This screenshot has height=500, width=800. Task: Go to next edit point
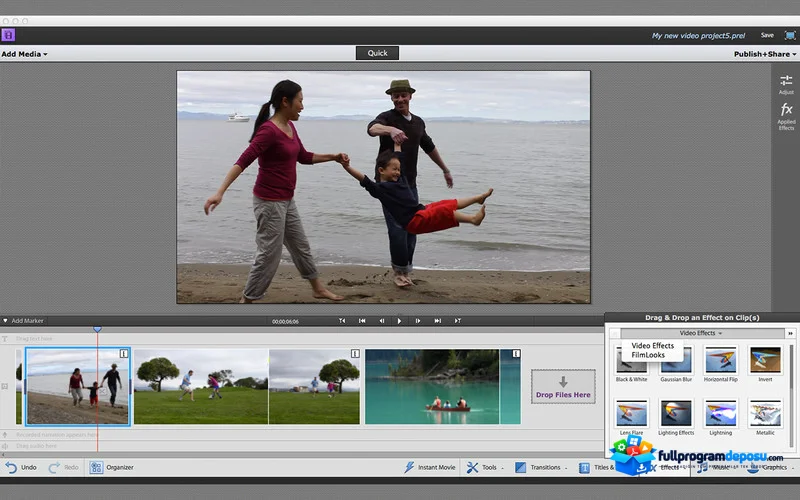[x=458, y=320]
